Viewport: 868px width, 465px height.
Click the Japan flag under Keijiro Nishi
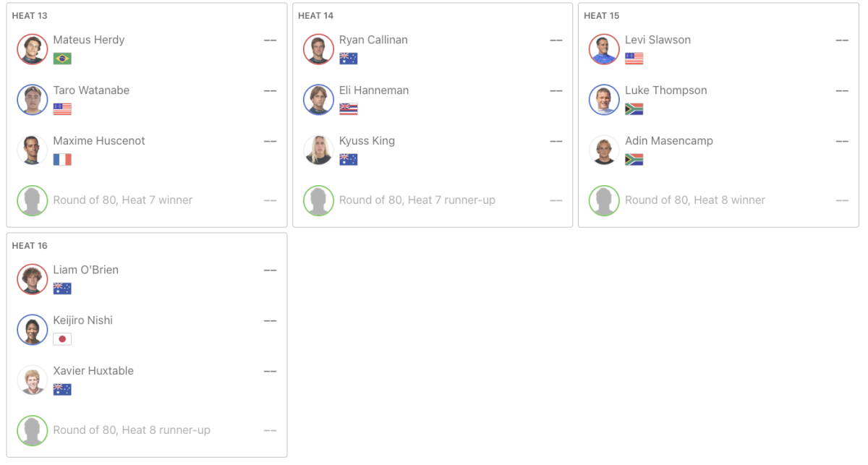point(62,339)
